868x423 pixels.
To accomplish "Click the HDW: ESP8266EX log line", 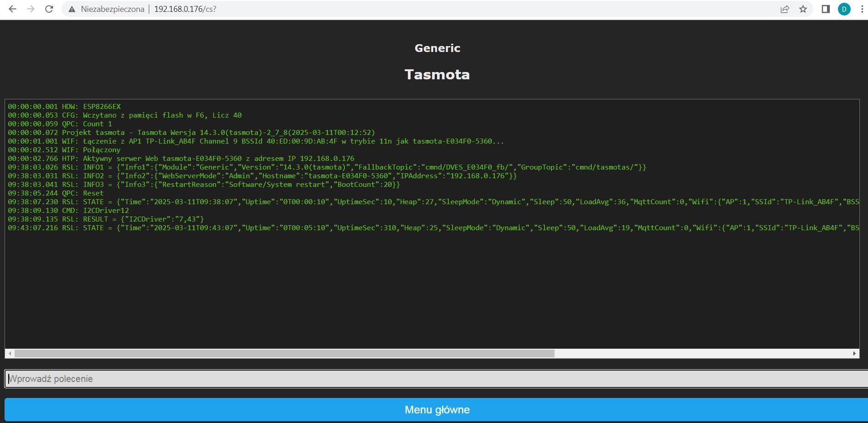I will (64, 107).
